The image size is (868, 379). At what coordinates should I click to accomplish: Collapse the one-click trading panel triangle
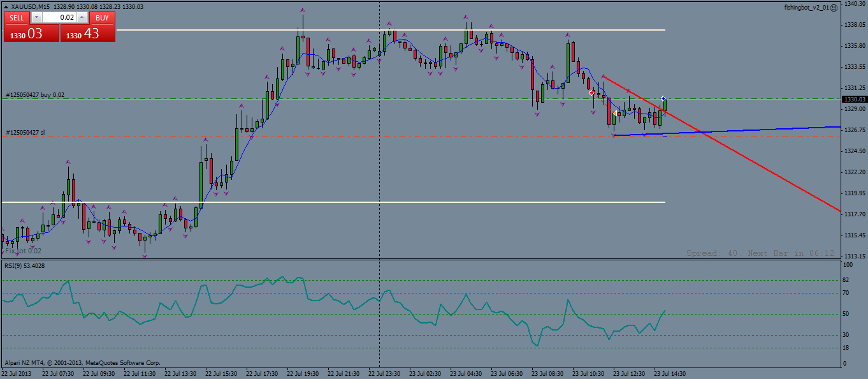coord(6,7)
